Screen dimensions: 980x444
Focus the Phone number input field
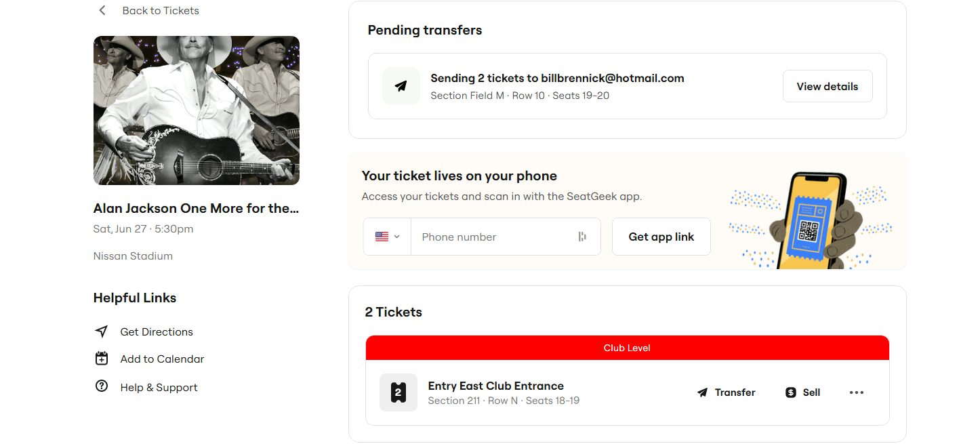[x=495, y=237]
